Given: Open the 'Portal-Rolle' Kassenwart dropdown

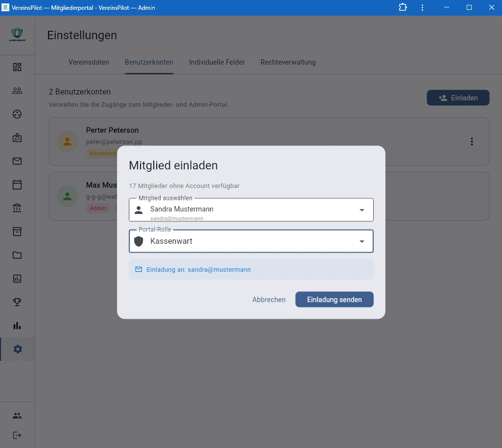Looking at the screenshot, I should (x=362, y=241).
